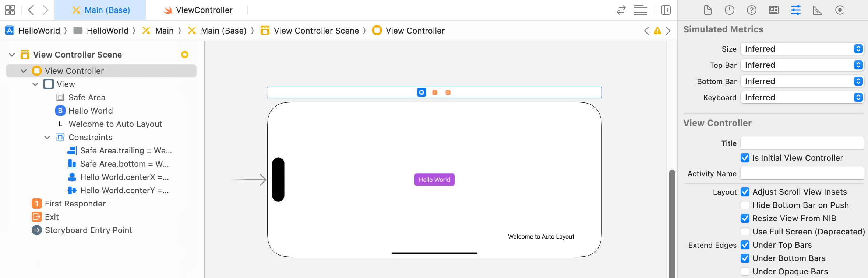Enable Under Opaque Bars checkbox
Screen dimensions: 868x278
pos(745,271)
